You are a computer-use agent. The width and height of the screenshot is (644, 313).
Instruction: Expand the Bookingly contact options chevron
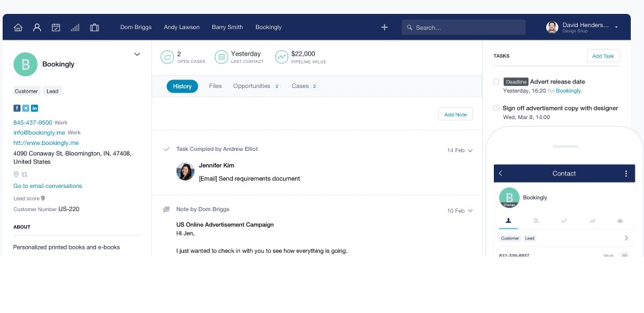[x=137, y=54]
